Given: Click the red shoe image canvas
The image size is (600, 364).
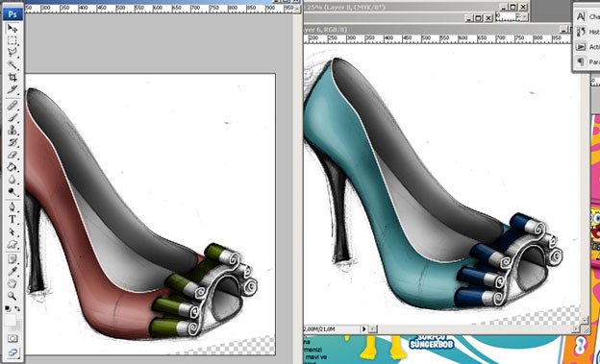Looking at the screenshot, I should (150, 214).
